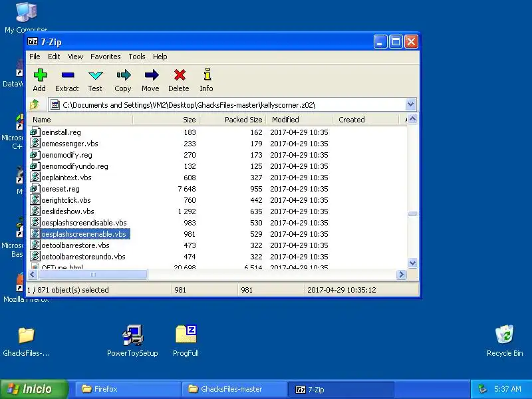532x399 pixels.
Task: Click the blue Extract toolbar icon
Action: tap(68, 75)
